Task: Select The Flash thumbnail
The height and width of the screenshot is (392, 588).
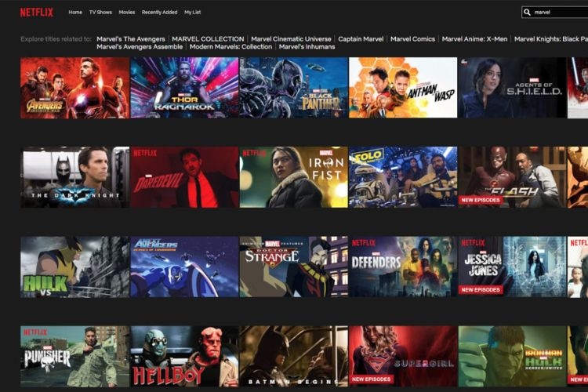Action: pos(512,177)
